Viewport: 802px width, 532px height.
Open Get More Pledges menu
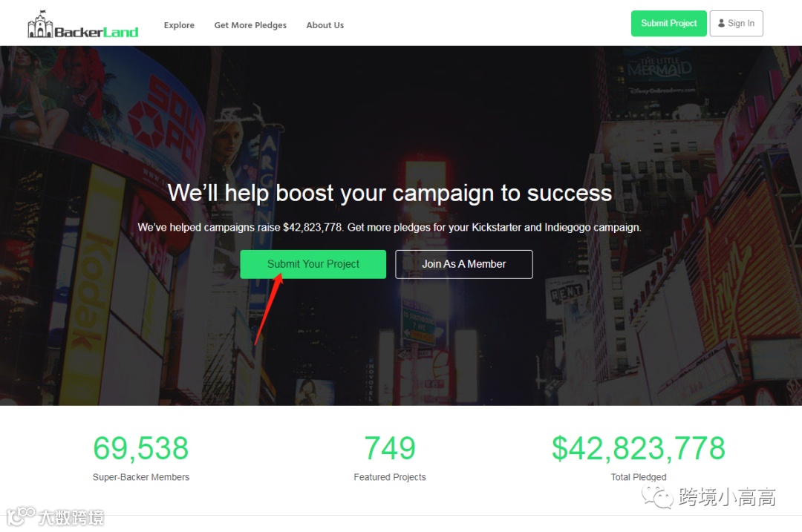250,25
